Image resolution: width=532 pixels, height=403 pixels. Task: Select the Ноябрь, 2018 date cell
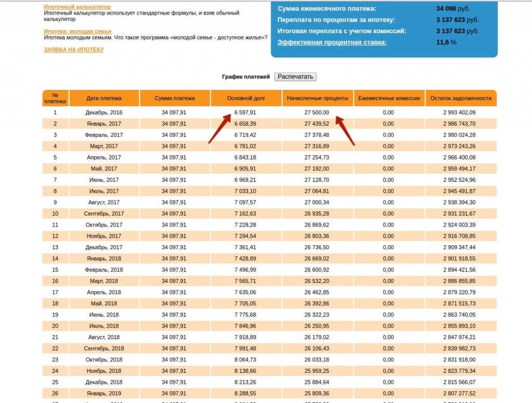pyautogui.click(x=104, y=371)
